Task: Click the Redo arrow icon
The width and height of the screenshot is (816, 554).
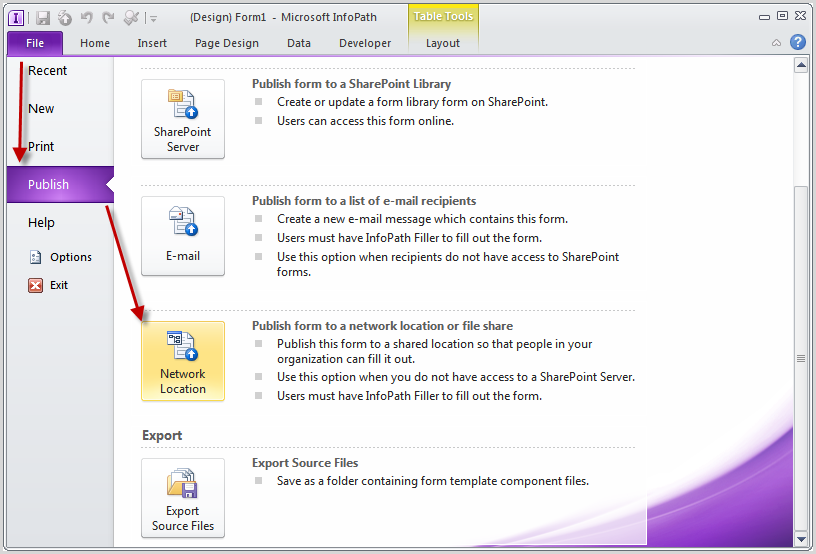Action: tap(108, 18)
